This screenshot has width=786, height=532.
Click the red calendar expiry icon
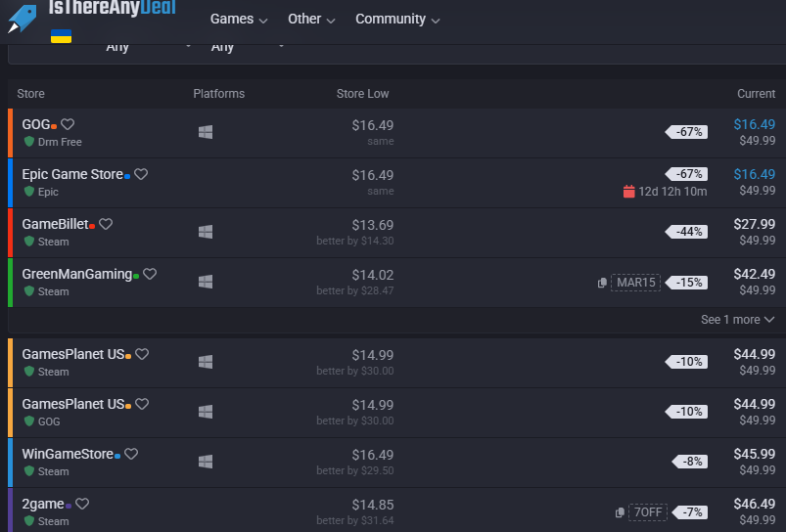[628, 191]
